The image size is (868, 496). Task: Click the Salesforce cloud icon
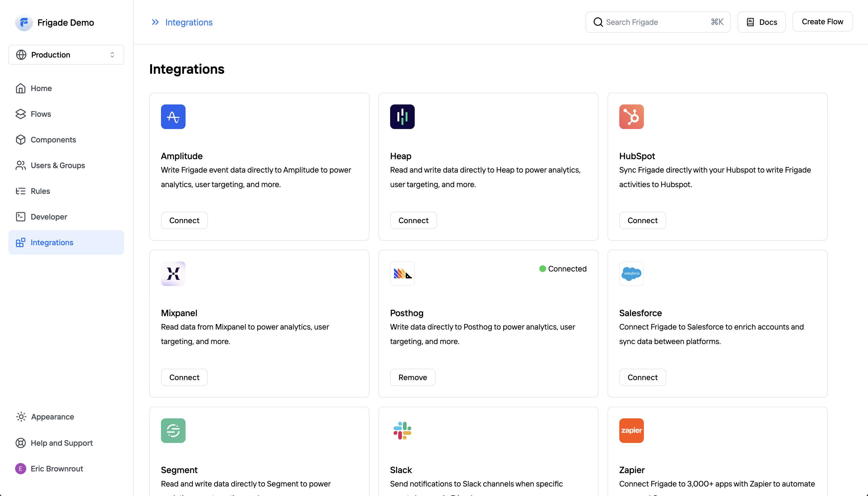coord(631,273)
